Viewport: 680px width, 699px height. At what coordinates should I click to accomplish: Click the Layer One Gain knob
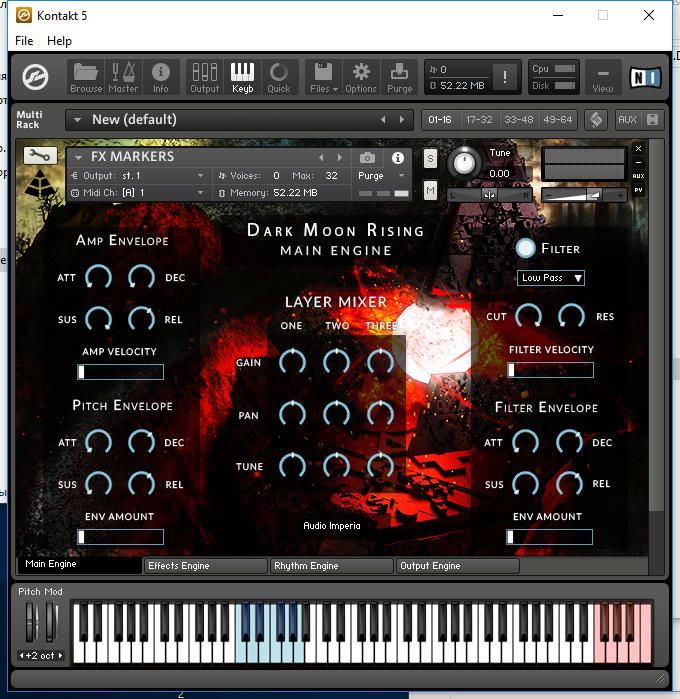point(292,362)
